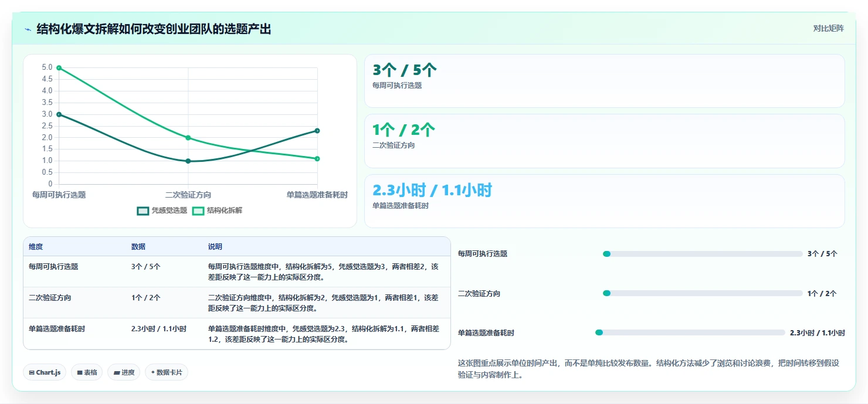The image size is (868, 404).
Task: Click the 维度 column header
Action: [x=36, y=247]
